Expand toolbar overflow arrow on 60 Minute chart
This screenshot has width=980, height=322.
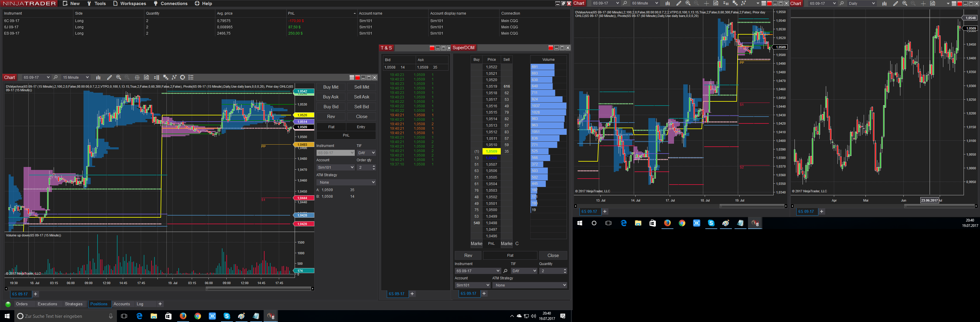(758, 3)
